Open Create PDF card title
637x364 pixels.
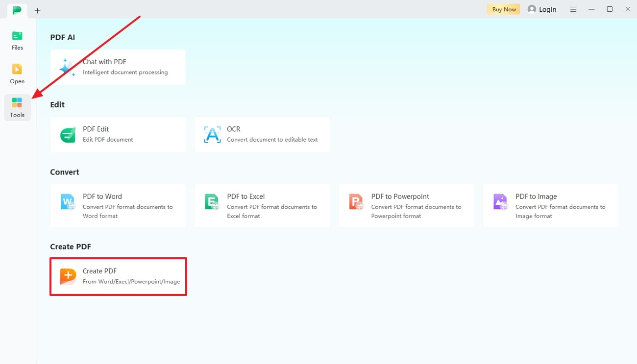coord(99,271)
